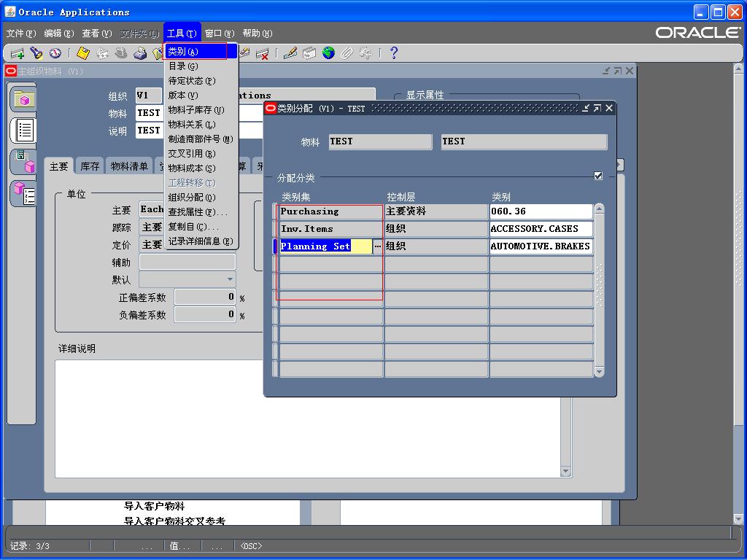This screenshot has height=560, width=747.
Task: Select 待定状态(P) in the tools menu
Action: click(201, 81)
